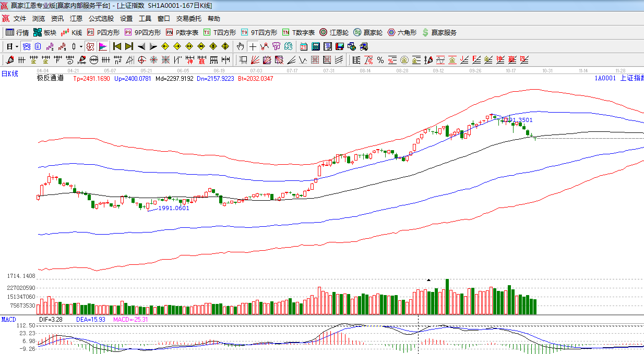The image size is (644, 354).
Task: Open the 交易委托 menu
Action: 188,19
